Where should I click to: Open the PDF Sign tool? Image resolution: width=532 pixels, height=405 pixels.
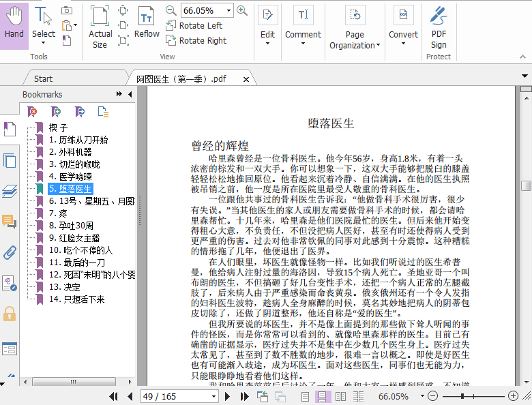coord(439,27)
